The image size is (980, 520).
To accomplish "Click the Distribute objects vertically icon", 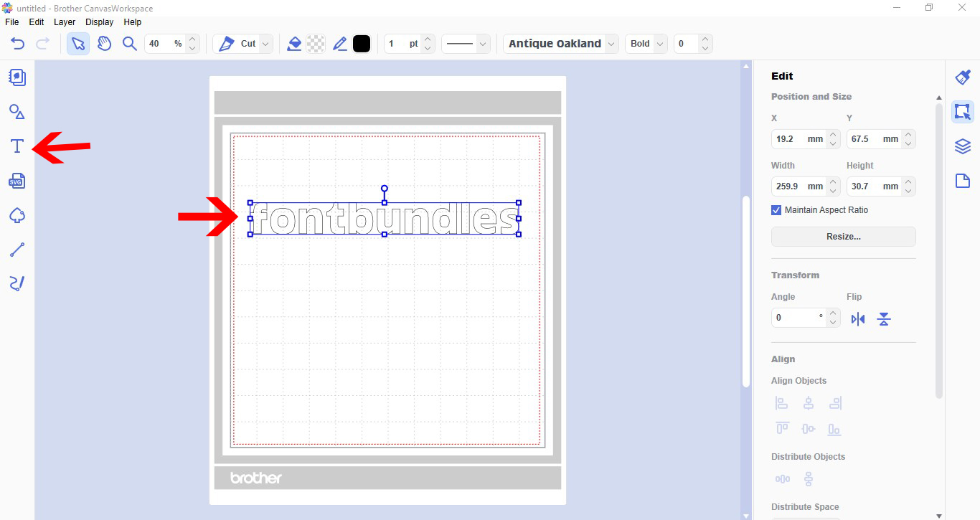I will point(809,479).
